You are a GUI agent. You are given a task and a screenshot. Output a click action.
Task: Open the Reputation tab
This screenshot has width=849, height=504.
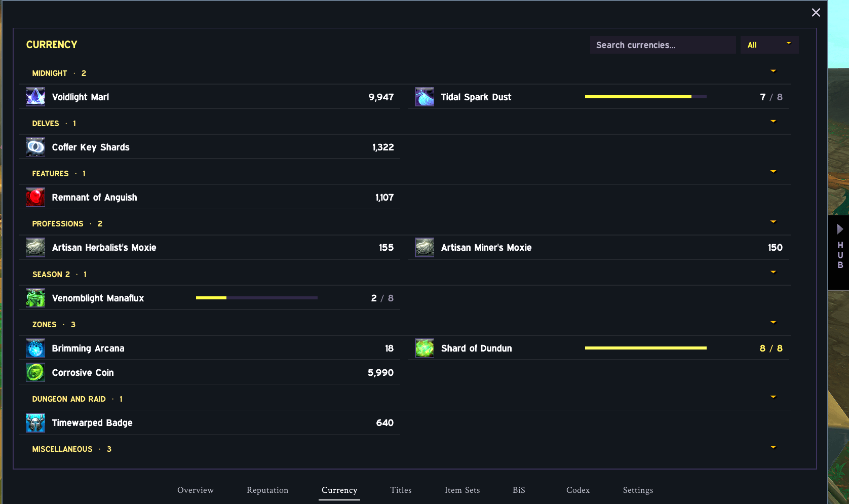pyautogui.click(x=267, y=490)
